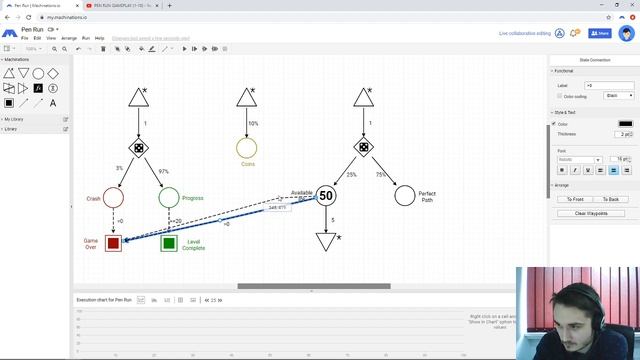Click the fill color bucket icon
The image size is (640, 360).
pyautogui.click(x=141, y=49)
